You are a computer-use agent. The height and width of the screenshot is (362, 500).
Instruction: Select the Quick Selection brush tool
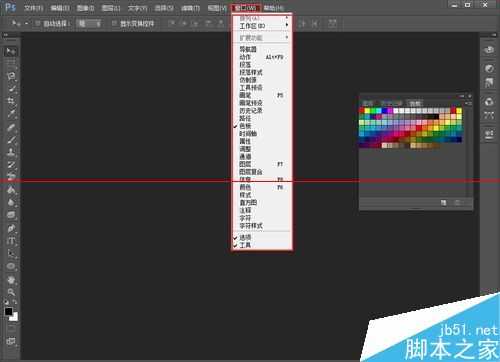(x=11, y=89)
